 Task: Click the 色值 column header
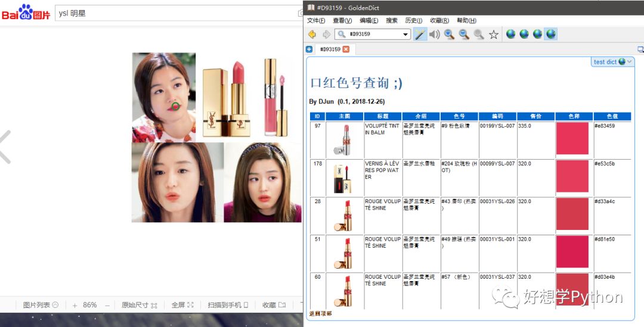(612, 117)
